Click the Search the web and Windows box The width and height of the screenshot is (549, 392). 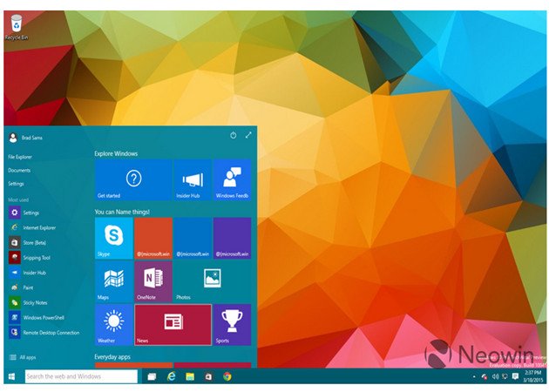tap(80, 376)
